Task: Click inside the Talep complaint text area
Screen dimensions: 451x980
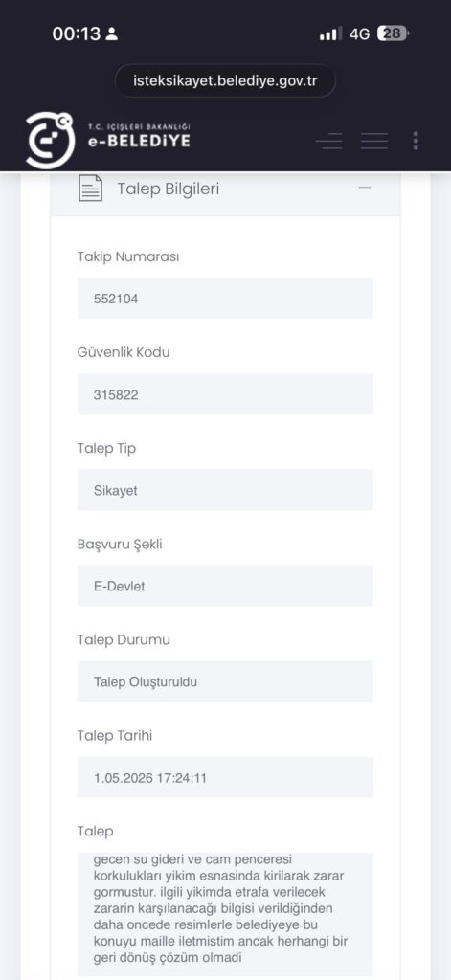Action: (x=225, y=914)
